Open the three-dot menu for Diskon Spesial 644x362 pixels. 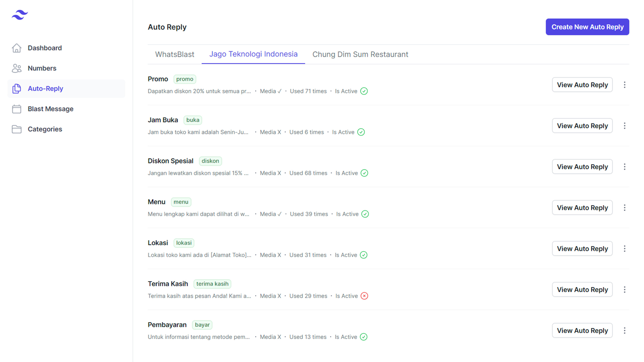click(x=625, y=167)
